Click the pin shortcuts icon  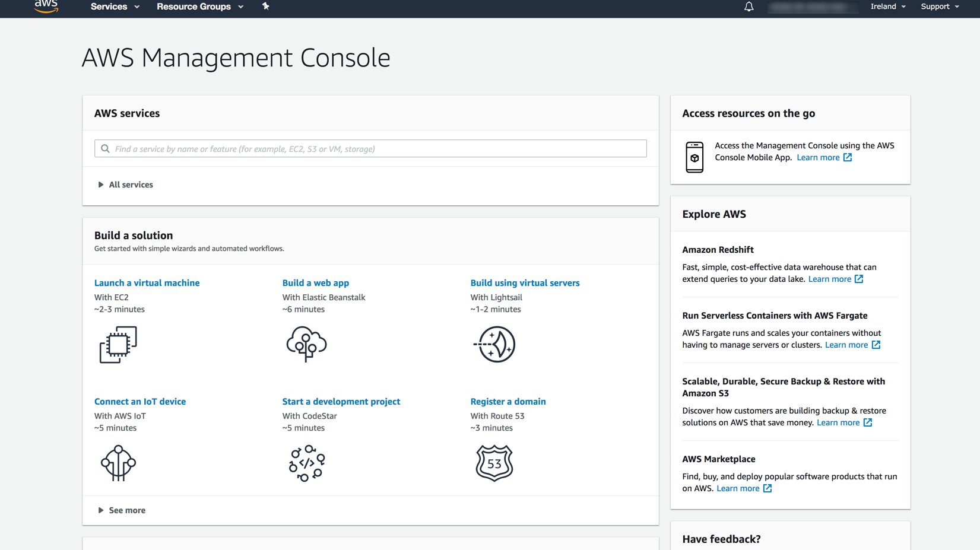(x=266, y=6)
